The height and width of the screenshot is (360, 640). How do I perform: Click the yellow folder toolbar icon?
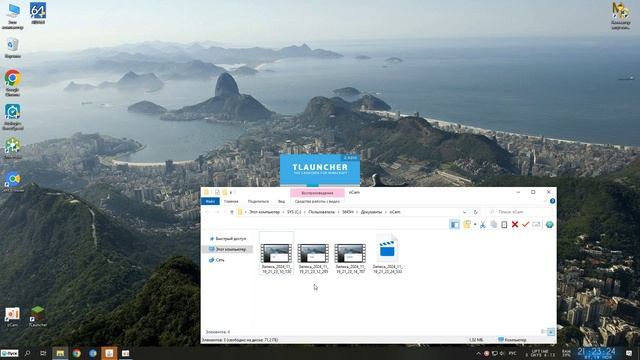[467, 224]
